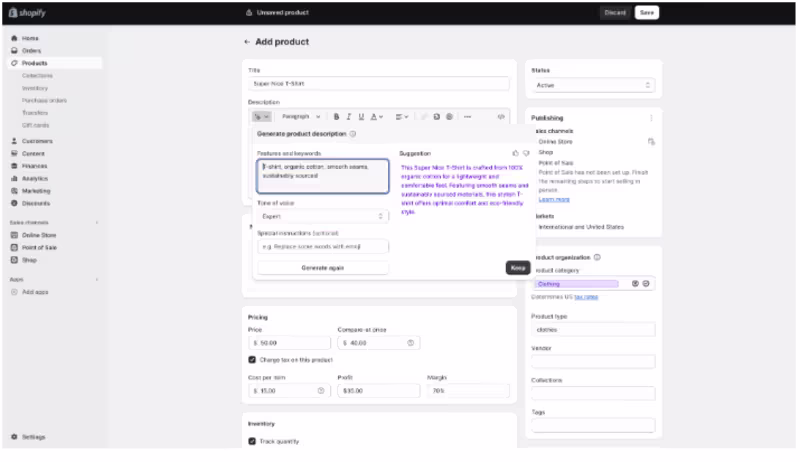The width and height of the screenshot is (800, 462).
Task: Go back using the arrow beside Add product
Action: 247,42
